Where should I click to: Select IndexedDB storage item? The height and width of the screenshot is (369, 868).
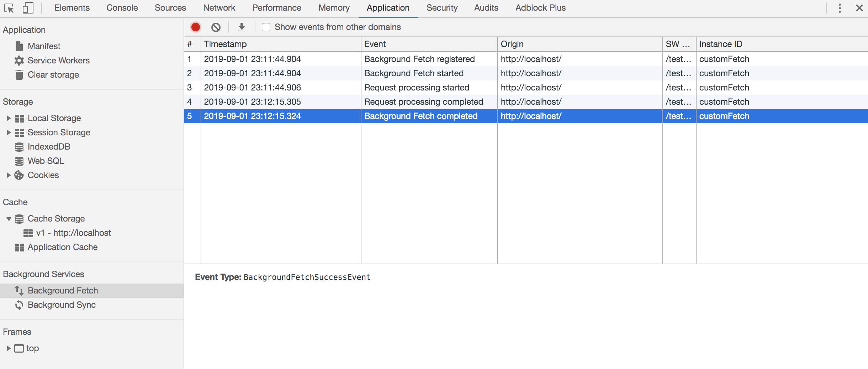(49, 147)
